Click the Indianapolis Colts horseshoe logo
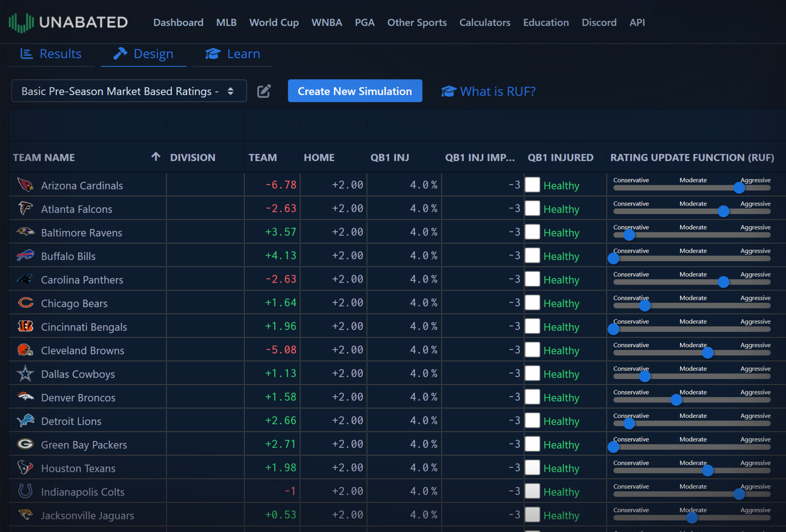The height and width of the screenshot is (532, 786). tap(25, 491)
